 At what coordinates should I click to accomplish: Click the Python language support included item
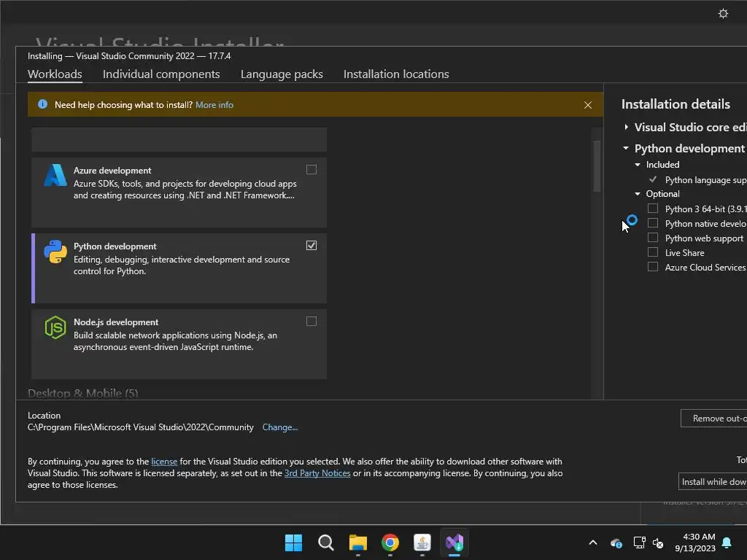click(x=705, y=180)
